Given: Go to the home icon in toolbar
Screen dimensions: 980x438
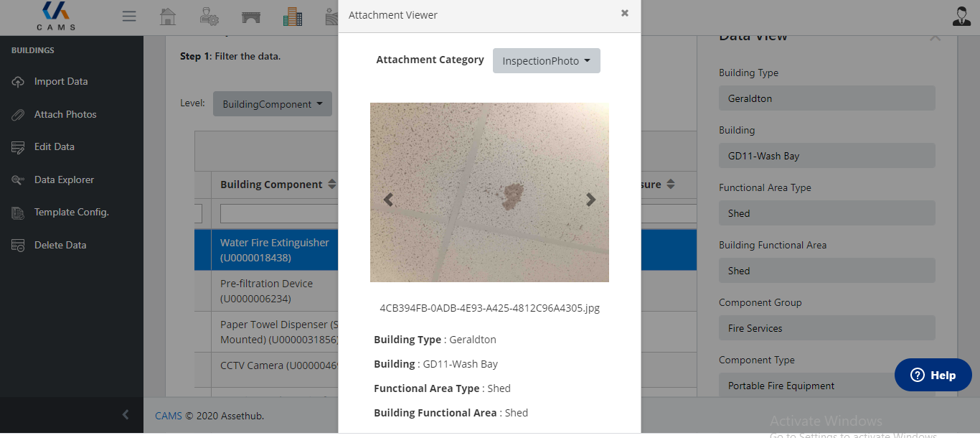Looking at the screenshot, I should click(x=168, y=17).
